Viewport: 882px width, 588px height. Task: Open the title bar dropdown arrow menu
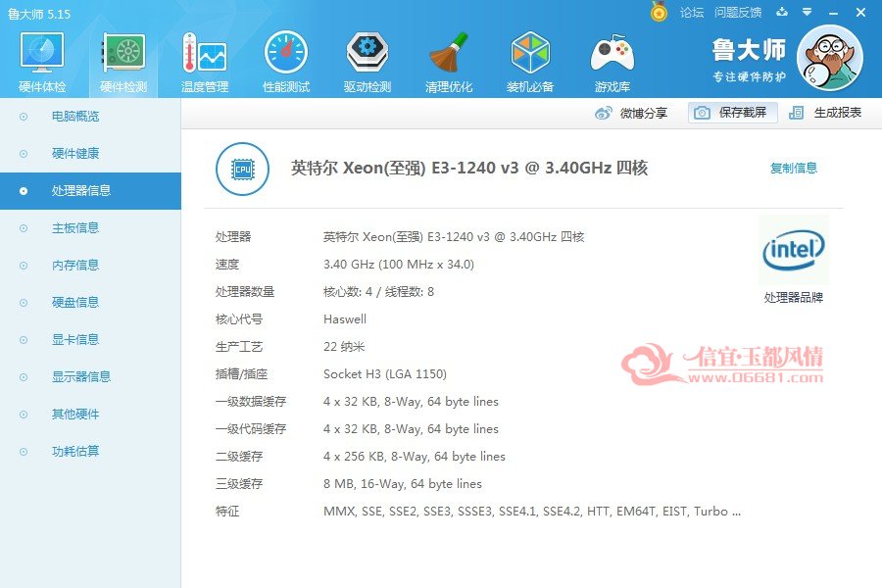pos(808,12)
